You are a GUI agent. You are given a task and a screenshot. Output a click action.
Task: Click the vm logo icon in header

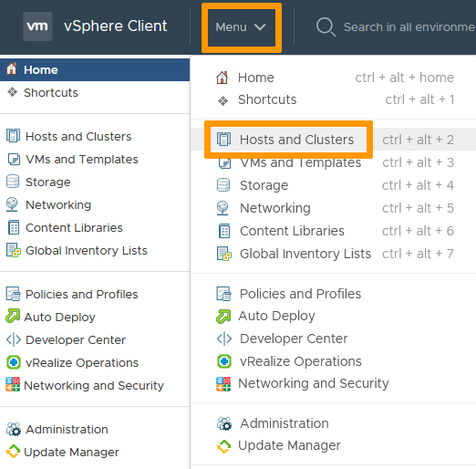coord(37,26)
